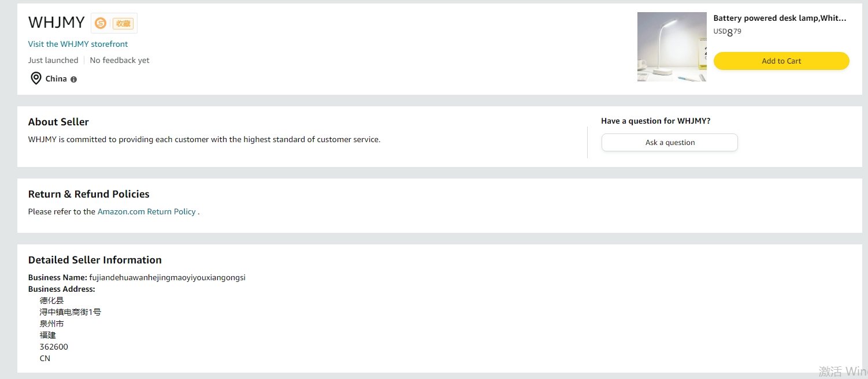Open the desk lamp product thumbnail

(x=672, y=47)
